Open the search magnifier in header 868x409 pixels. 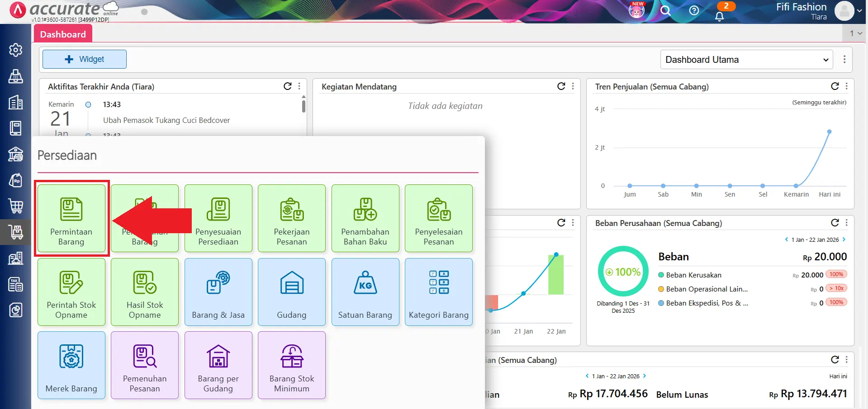(665, 10)
